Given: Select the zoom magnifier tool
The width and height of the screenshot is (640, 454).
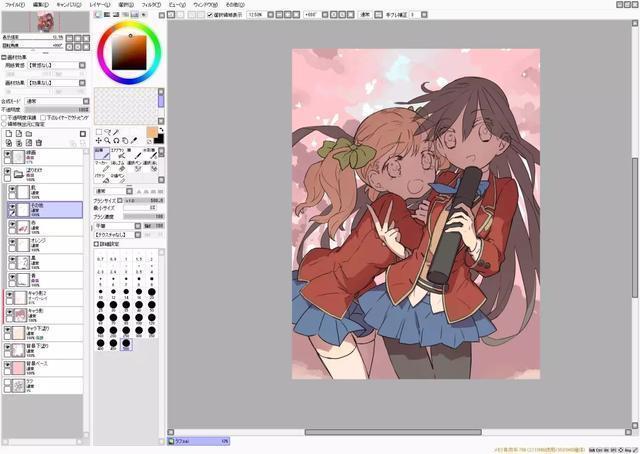Looking at the screenshot, I should 107,140.
